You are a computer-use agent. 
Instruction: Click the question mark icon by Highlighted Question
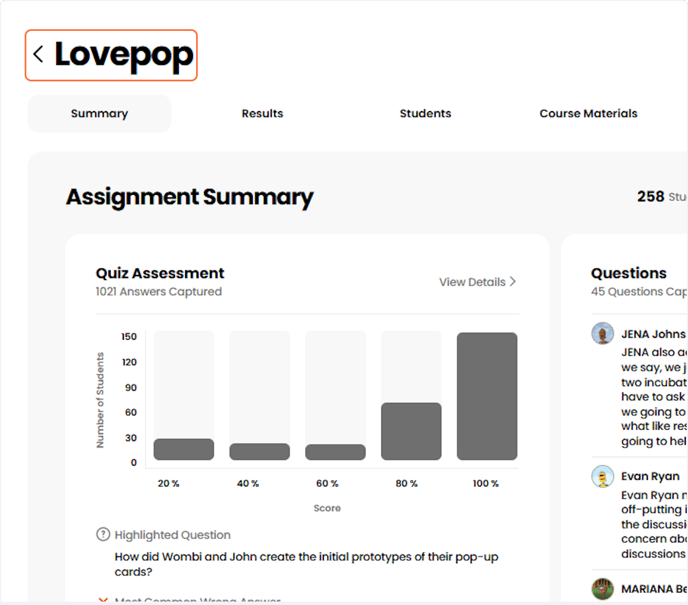(103, 535)
